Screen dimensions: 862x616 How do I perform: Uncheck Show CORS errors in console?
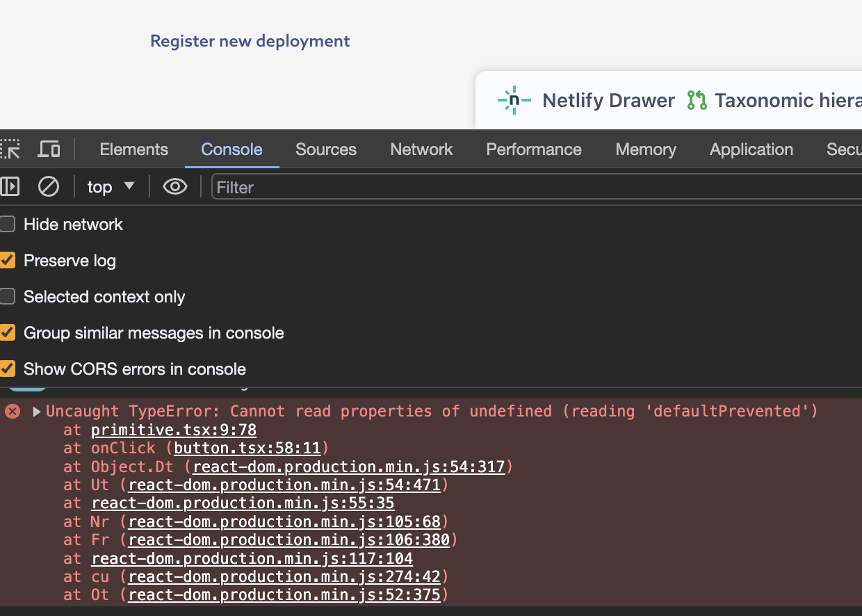point(7,368)
